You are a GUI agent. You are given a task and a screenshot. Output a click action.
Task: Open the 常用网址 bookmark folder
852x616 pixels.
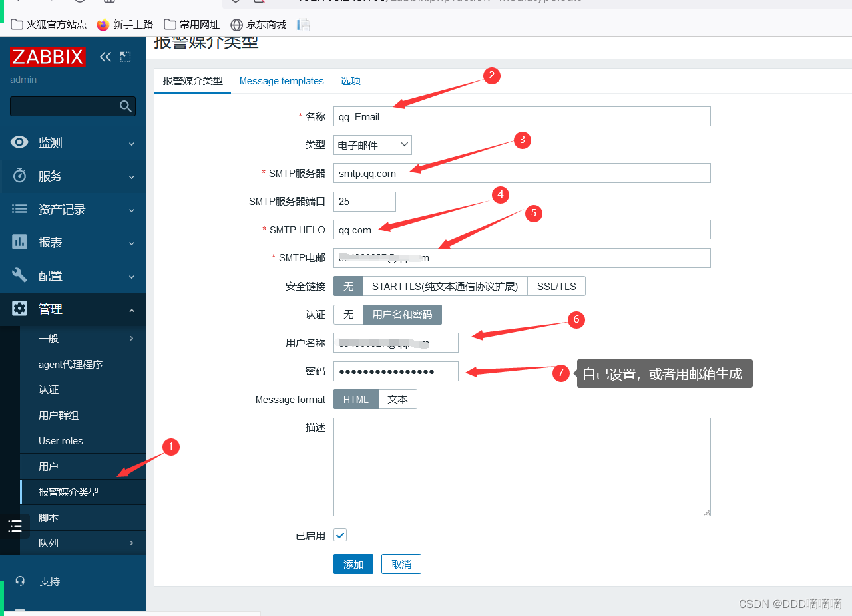click(192, 25)
